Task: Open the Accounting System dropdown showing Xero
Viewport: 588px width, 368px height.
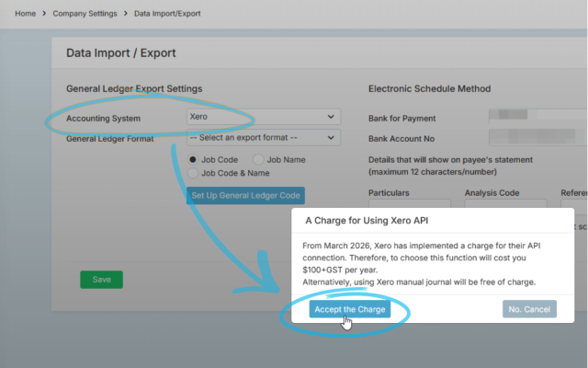Action: 262,118
